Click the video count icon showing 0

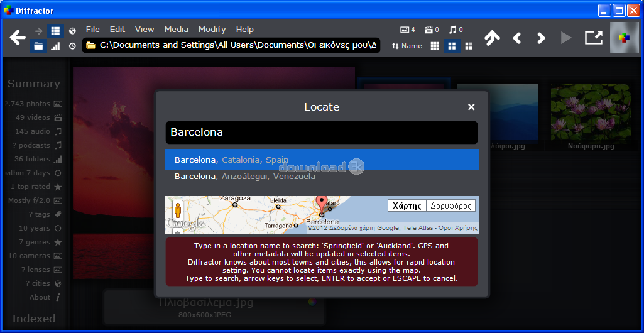(432, 30)
